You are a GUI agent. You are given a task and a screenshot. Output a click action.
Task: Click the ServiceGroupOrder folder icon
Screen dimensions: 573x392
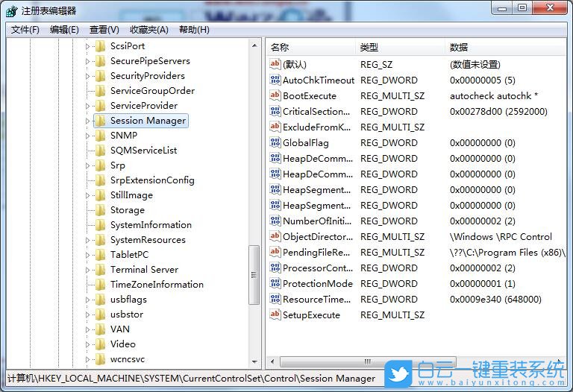101,91
